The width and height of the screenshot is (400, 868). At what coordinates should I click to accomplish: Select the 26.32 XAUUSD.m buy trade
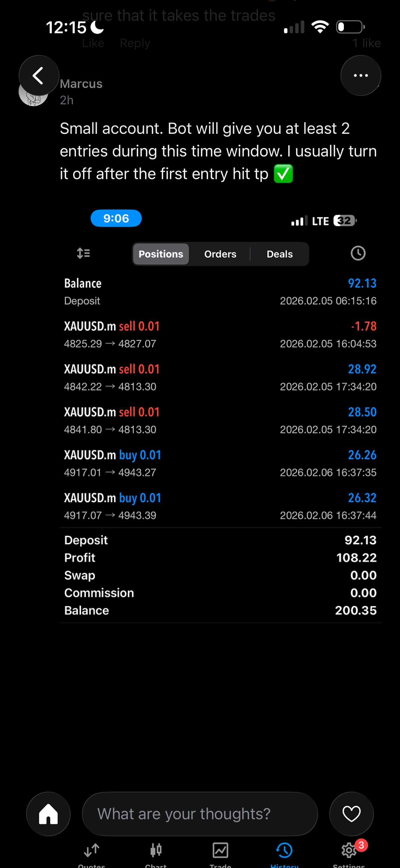pos(220,506)
